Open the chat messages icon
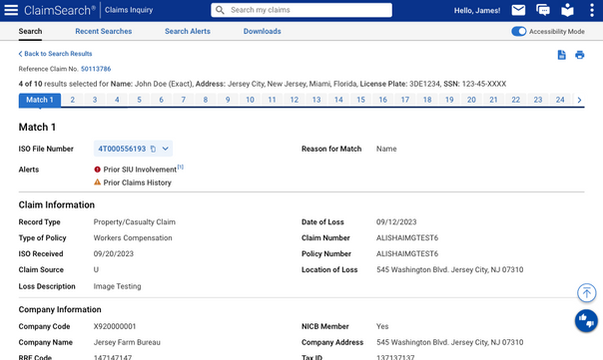Screen dimensions: 603x360 [543, 10]
